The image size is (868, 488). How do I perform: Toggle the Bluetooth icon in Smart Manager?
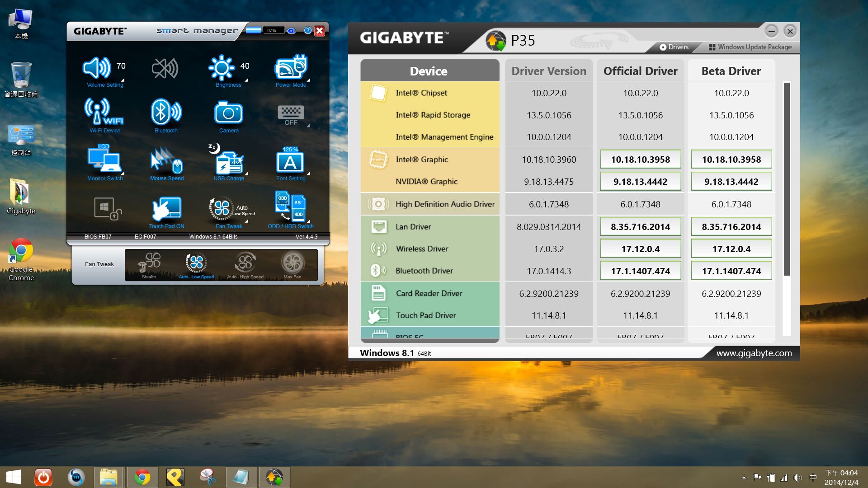(166, 112)
